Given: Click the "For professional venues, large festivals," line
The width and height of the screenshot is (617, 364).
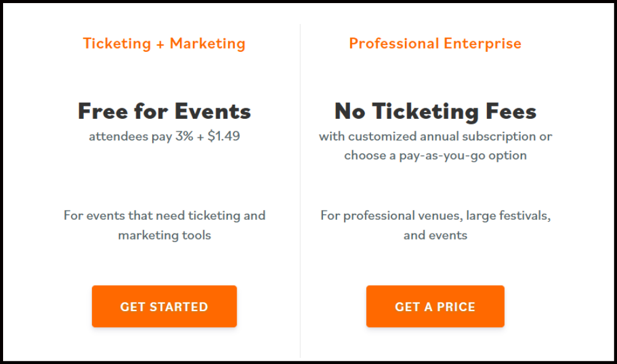Looking at the screenshot, I should point(435,216).
